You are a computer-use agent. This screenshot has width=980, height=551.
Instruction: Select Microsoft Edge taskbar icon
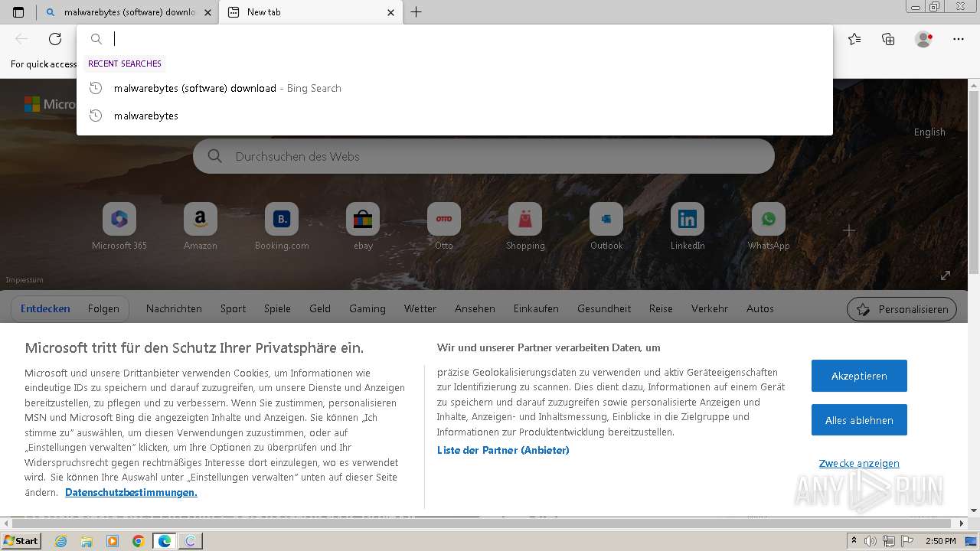[165, 541]
